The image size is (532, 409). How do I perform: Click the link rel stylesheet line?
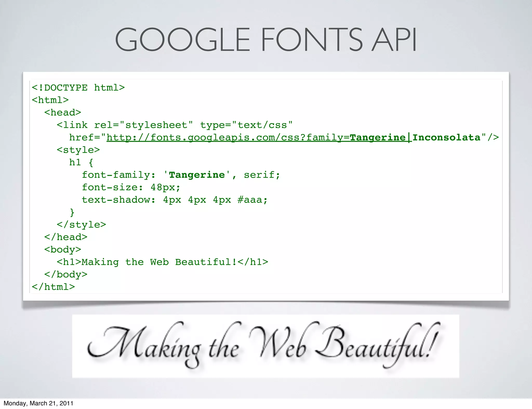point(175,125)
